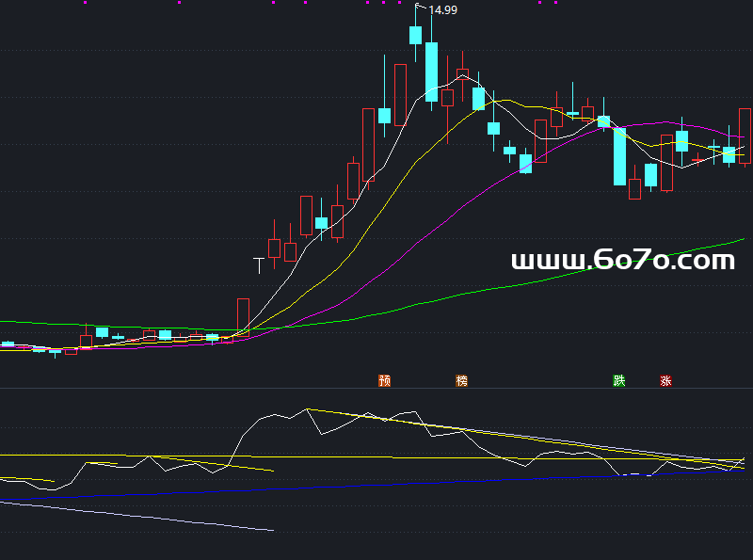Screen dimensions: 753x560
Task: Click the lavender downward line in lower-left indicator
Action: (x=141, y=516)
